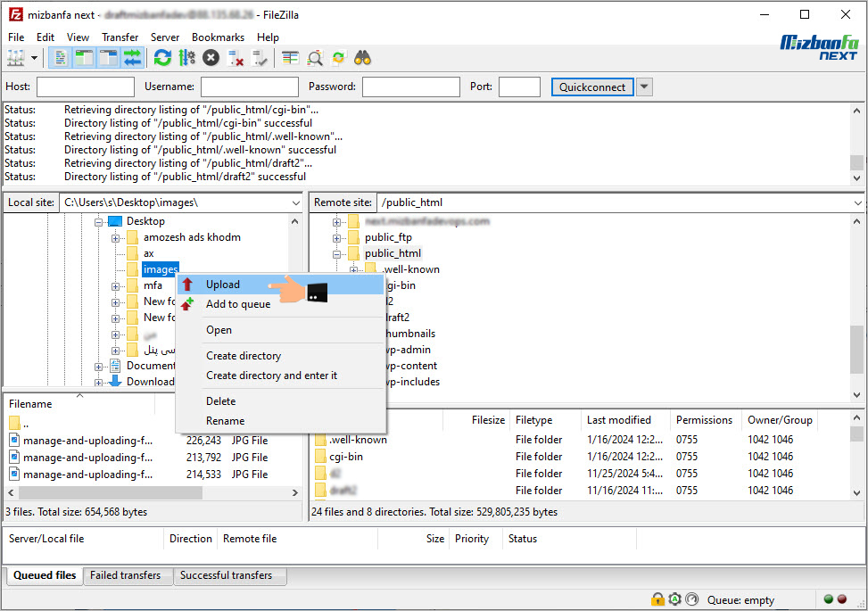The width and height of the screenshot is (868, 611).
Task: Expand the public_ftp remote folder
Action: pos(336,238)
